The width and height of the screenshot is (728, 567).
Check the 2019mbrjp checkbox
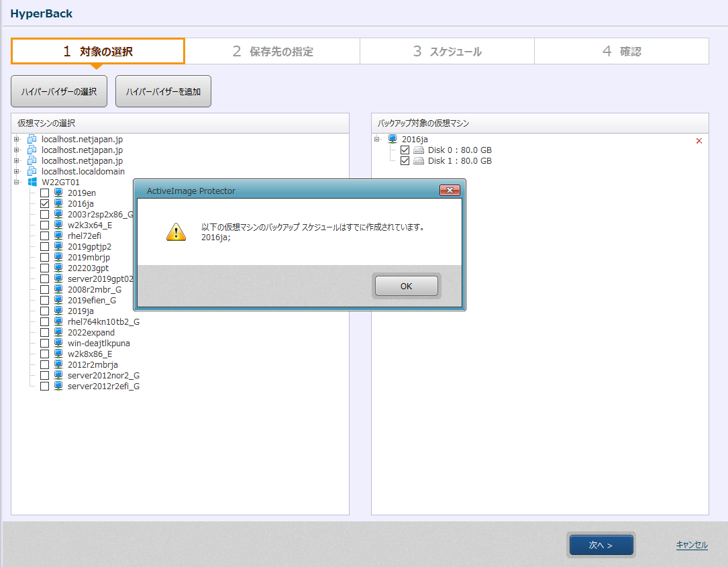click(x=44, y=257)
